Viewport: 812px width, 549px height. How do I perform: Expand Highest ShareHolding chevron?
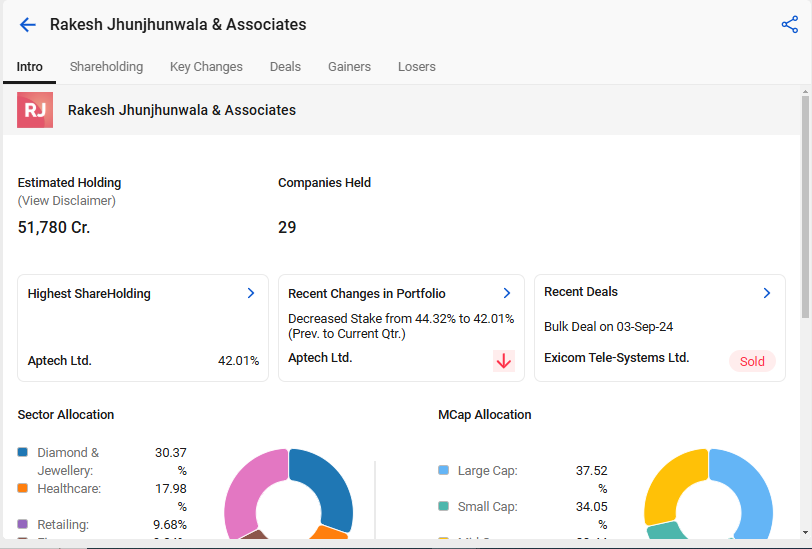[251, 293]
